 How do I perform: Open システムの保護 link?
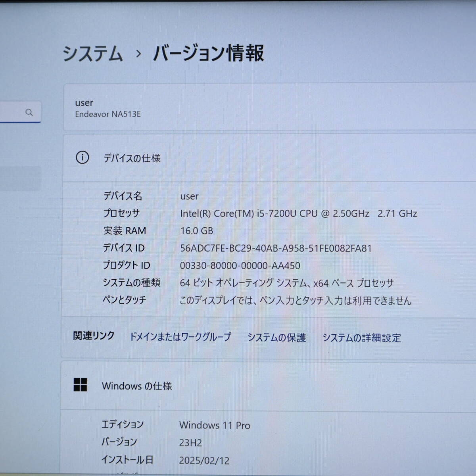coord(276,338)
